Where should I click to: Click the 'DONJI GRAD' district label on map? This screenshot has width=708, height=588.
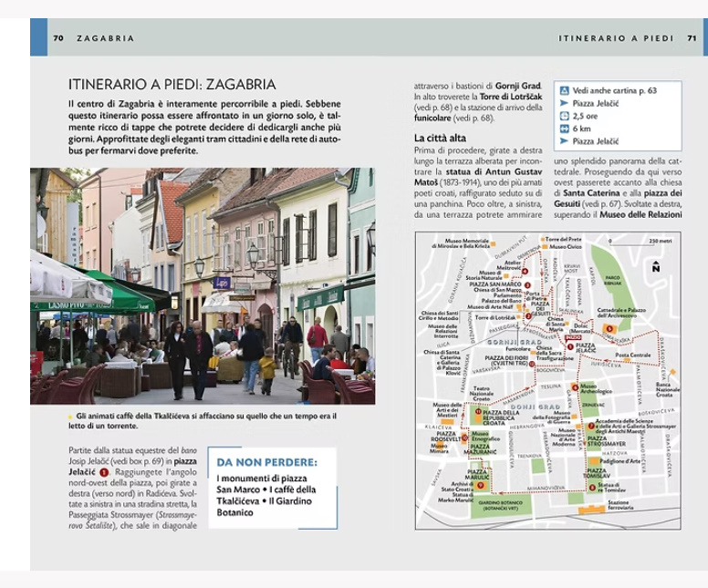535,407
